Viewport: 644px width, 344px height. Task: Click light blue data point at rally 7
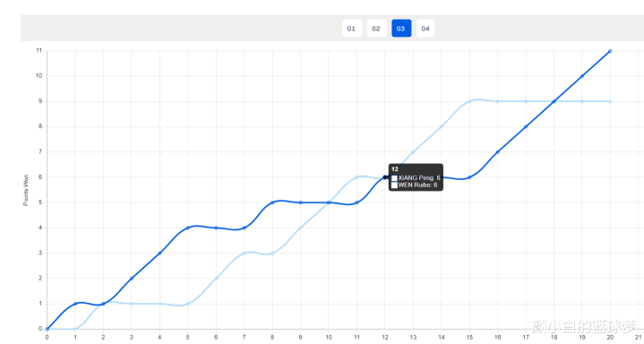tap(245, 254)
